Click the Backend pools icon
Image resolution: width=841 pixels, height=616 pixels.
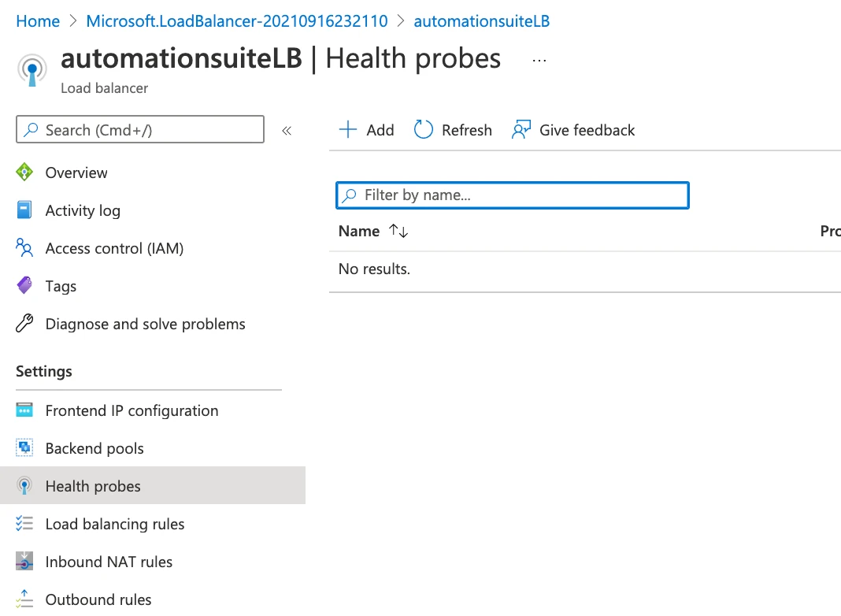pos(24,447)
